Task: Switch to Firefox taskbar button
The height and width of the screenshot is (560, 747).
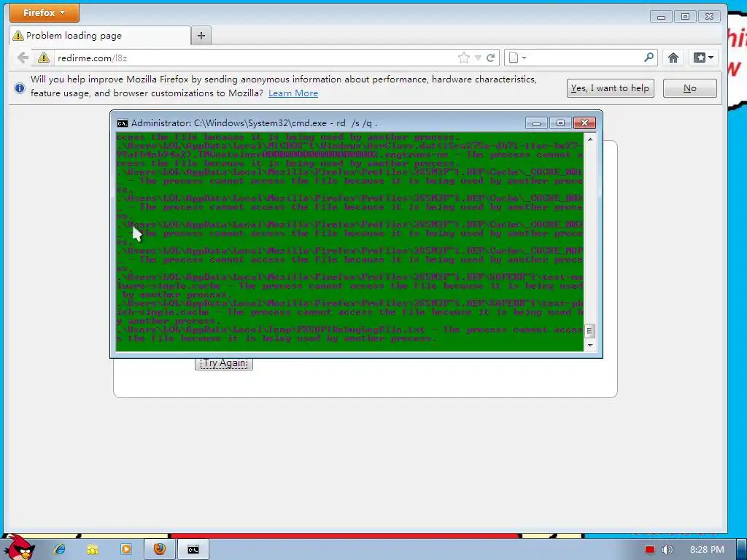Action: tap(159, 550)
